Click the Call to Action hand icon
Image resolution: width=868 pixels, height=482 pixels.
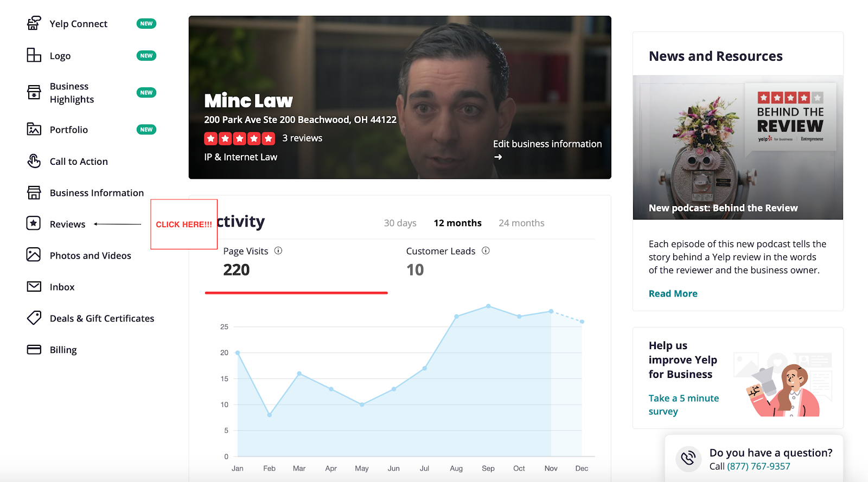point(34,161)
